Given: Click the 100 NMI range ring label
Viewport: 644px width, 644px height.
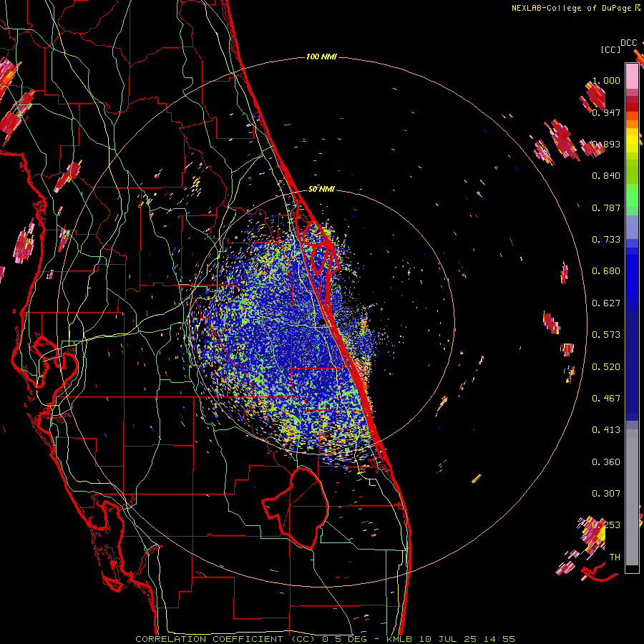Looking at the screenshot, I should (321, 57).
